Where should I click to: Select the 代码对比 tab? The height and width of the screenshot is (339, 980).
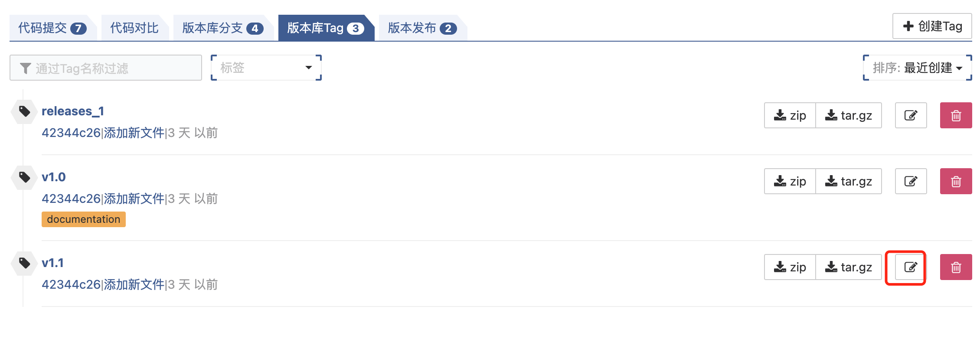coord(134,28)
